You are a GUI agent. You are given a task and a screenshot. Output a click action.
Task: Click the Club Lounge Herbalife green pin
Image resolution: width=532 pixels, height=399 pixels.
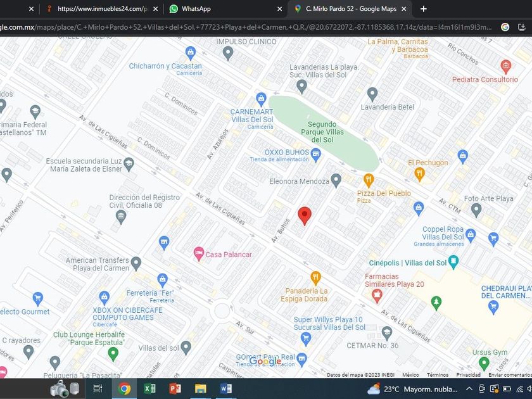pyautogui.click(x=113, y=354)
